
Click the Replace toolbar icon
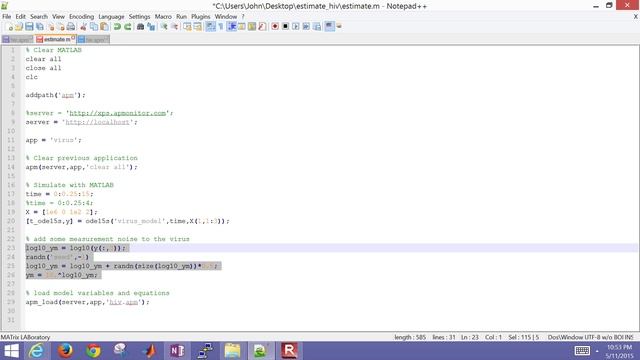[x=151, y=27]
